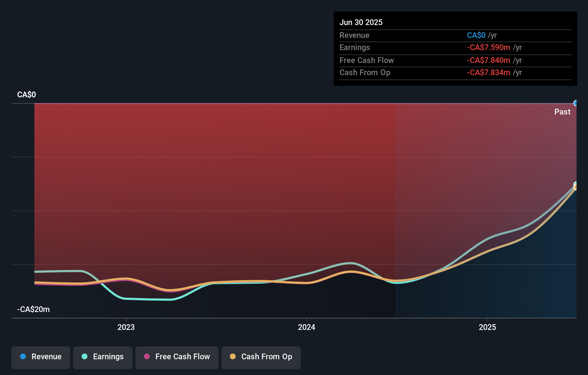Click the 'Revenue' row label in tooltip
Viewport: 588px width, 375px height.
click(x=354, y=35)
